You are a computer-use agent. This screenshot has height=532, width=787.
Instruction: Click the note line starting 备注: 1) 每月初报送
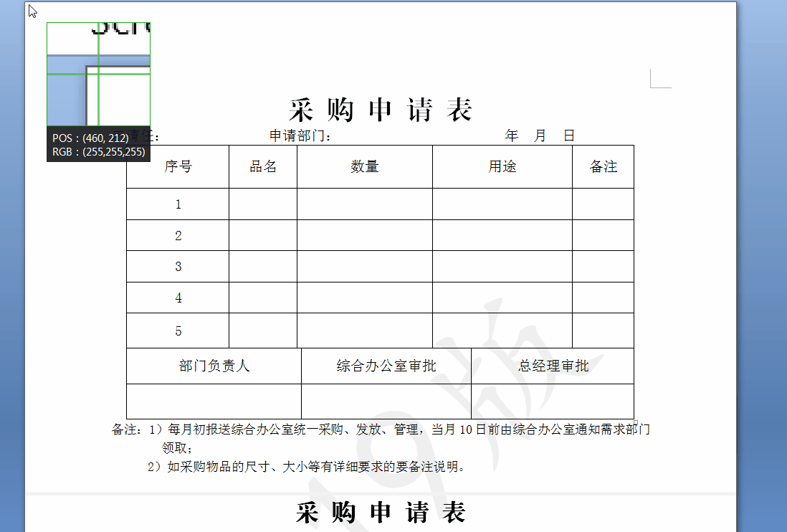tap(381, 429)
